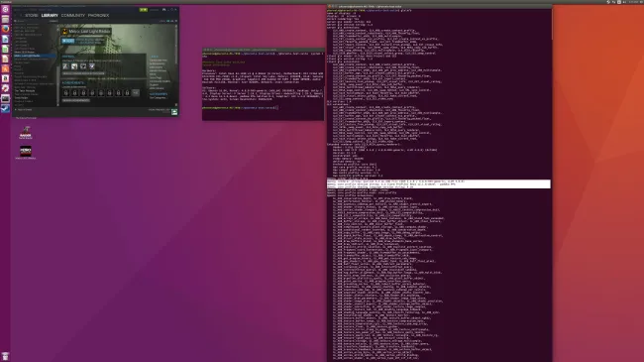Open the green Friends List icon in Steam
The image size is (644, 362).
click(x=174, y=111)
